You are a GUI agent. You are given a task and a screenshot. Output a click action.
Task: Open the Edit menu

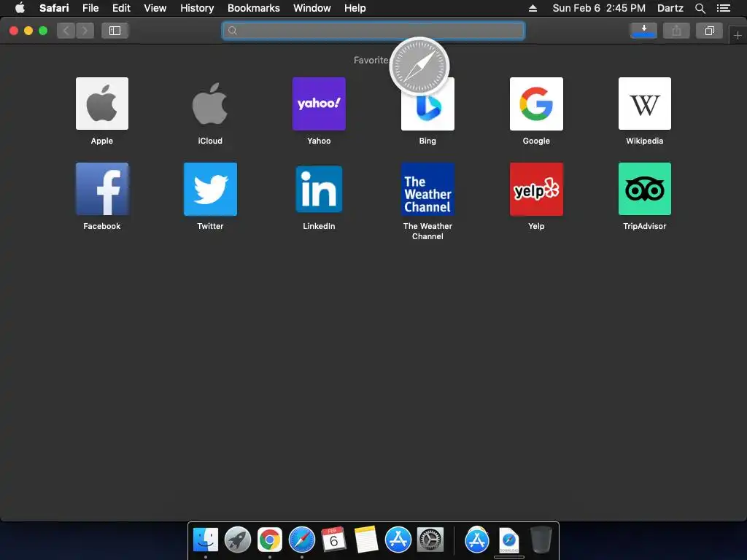click(121, 8)
